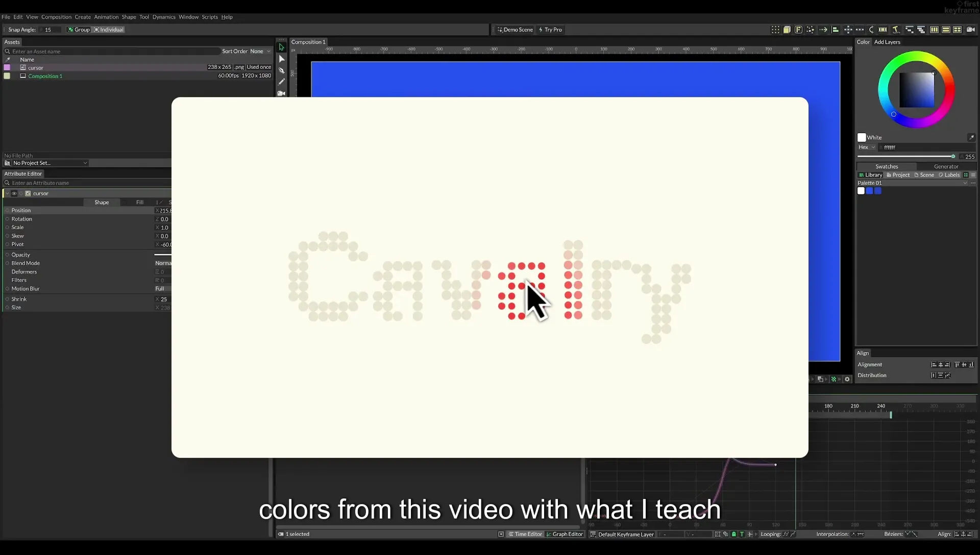The image size is (980, 555).
Task: Open the viewport settings gear
Action: [x=847, y=380]
